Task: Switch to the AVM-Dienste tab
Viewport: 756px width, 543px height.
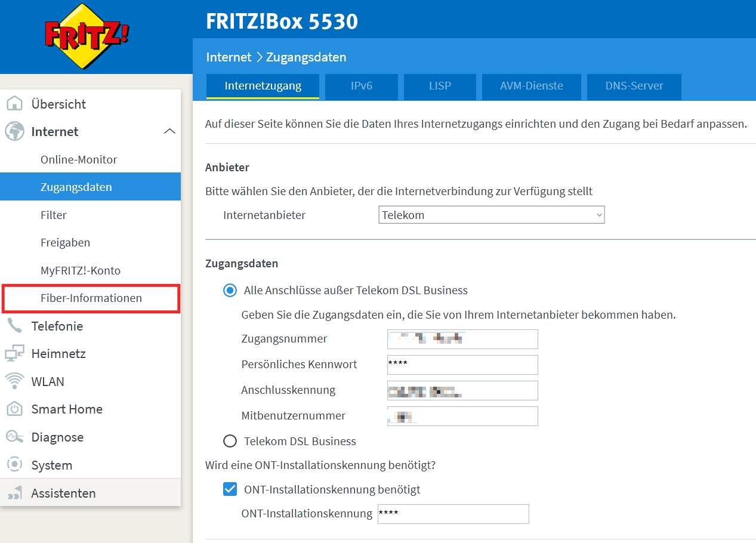Action: coord(531,87)
